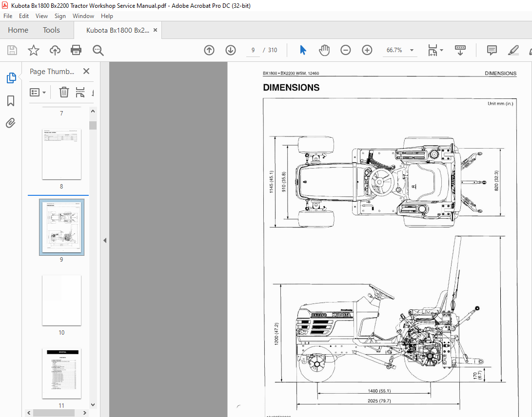Viewport: 532px width, 417px height.
Task: Click the '1400 (55.1)' wheelbase dimension
Action: [x=379, y=391]
